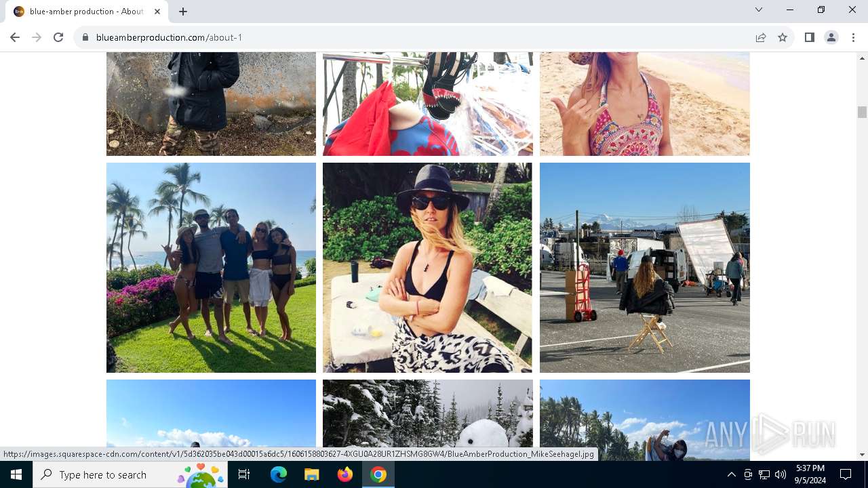Close the blue-amber production tab
This screenshot has height=488, width=868.
click(157, 12)
